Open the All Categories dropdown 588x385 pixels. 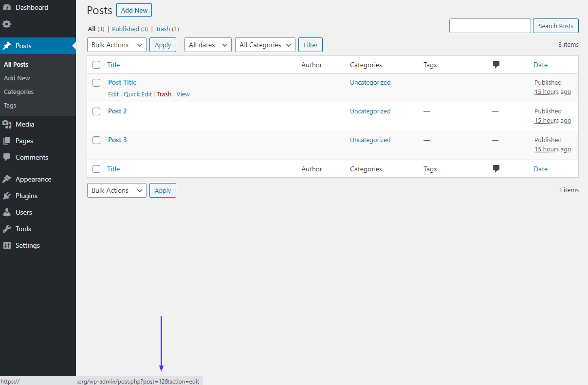click(265, 45)
